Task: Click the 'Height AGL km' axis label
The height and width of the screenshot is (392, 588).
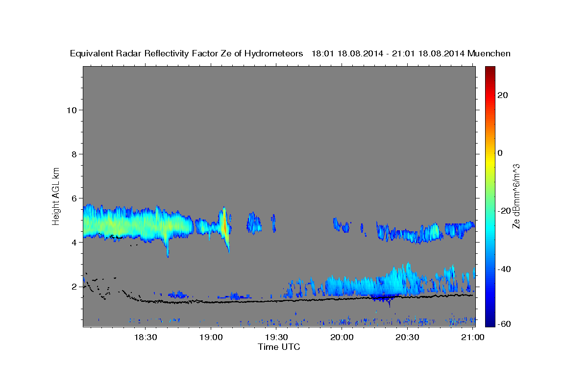Action: pyautogui.click(x=56, y=196)
